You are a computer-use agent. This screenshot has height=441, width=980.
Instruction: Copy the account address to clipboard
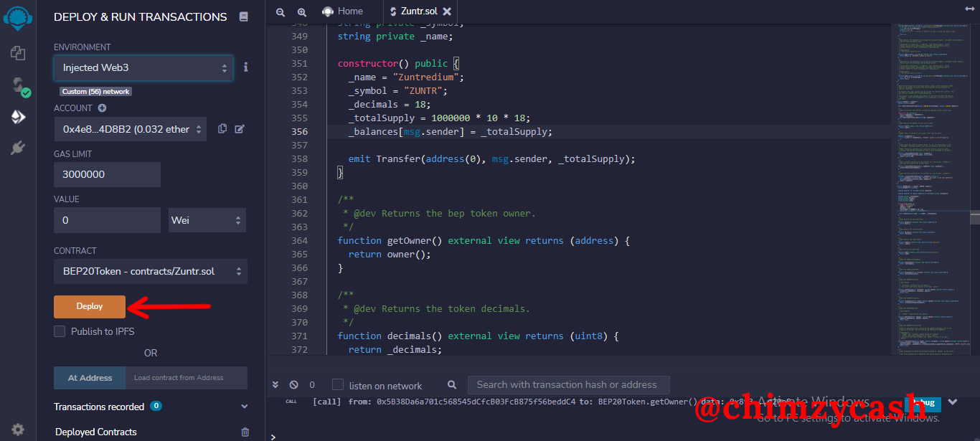click(222, 129)
